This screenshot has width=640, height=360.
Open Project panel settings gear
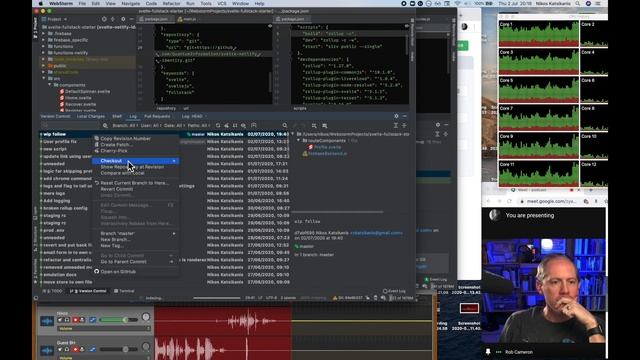pyautogui.click(x=123, y=19)
